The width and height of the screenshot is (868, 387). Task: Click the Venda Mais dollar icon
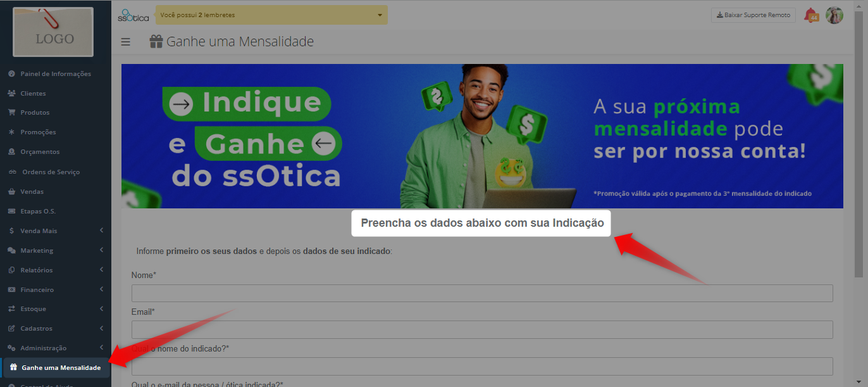(11, 231)
